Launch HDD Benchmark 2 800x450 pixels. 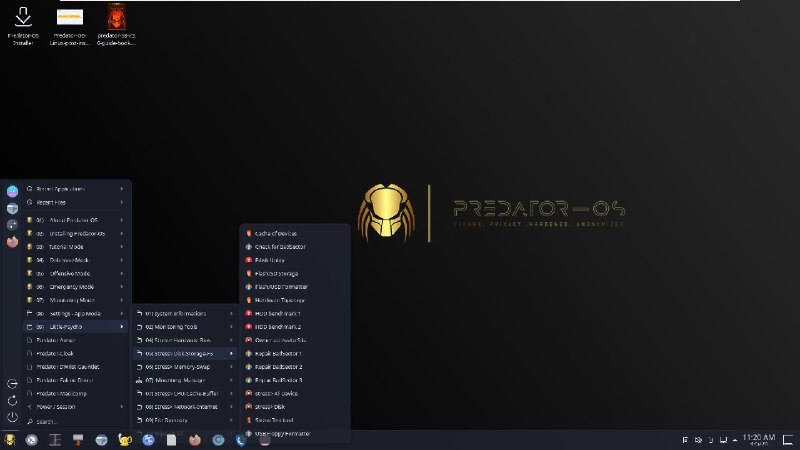tap(295, 327)
